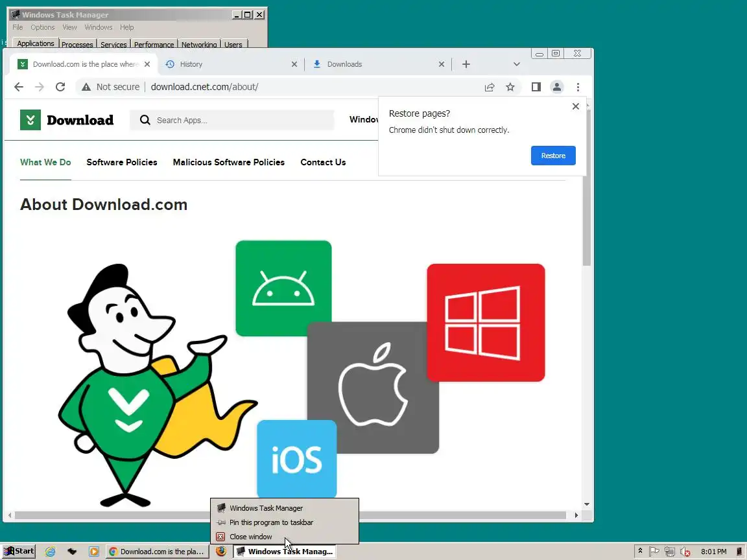
Task: Click the blue Restore button
Action: (553, 156)
